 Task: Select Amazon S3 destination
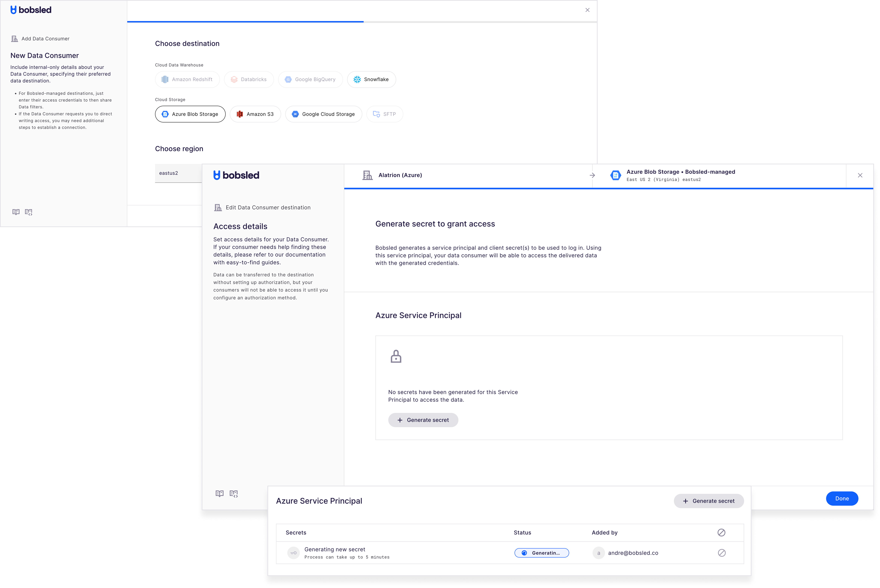[x=255, y=114]
